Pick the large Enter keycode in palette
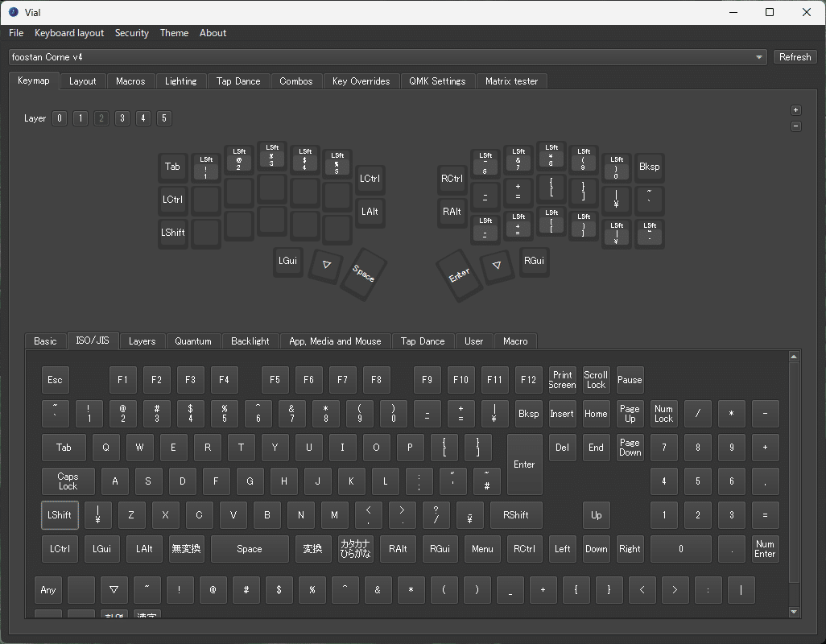This screenshot has height=644, width=826. click(524, 464)
